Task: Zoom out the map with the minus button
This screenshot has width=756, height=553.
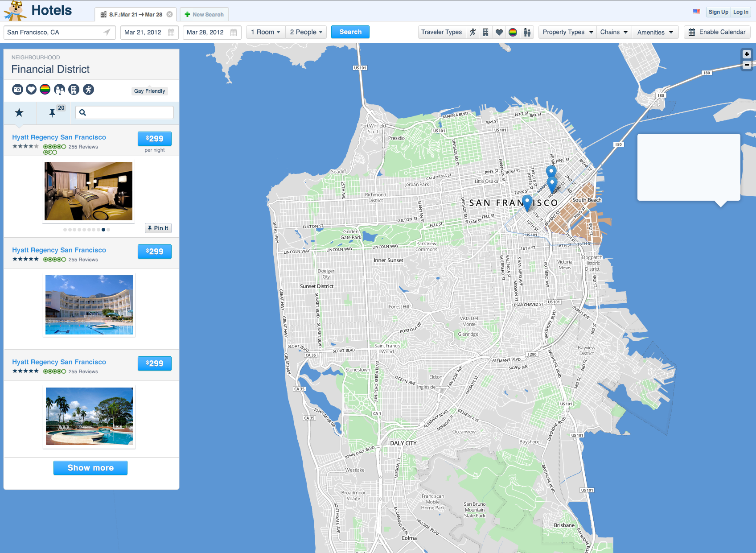Action: [747, 65]
